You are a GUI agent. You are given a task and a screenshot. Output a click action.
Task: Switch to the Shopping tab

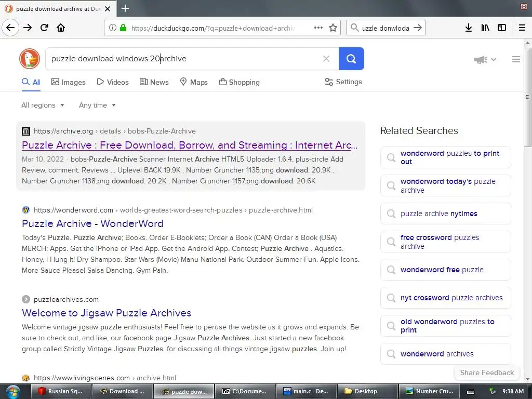239,82
